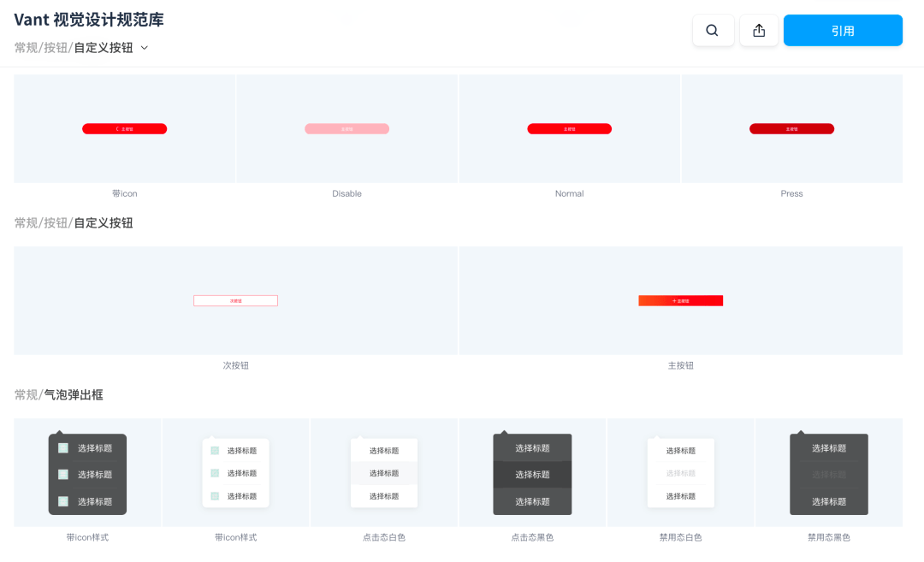Expand the chevron next to 自定义按钮 breadcrumb

[x=145, y=48]
